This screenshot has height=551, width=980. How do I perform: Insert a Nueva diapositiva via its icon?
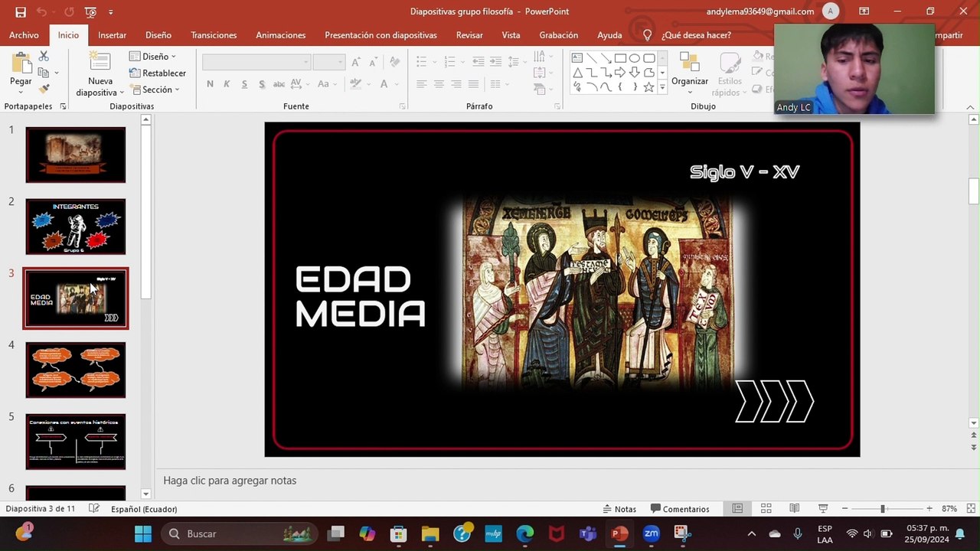pos(100,62)
